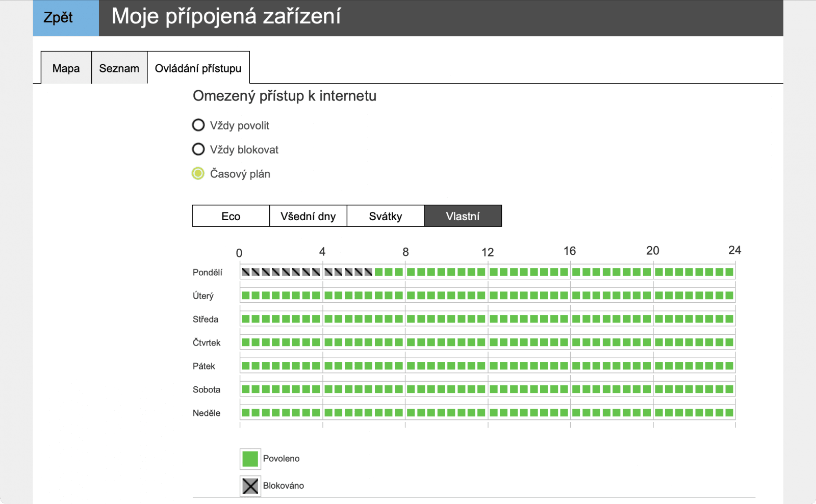Select 'Vždy povolit' radio button
The height and width of the screenshot is (504, 816).
pyautogui.click(x=198, y=125)
